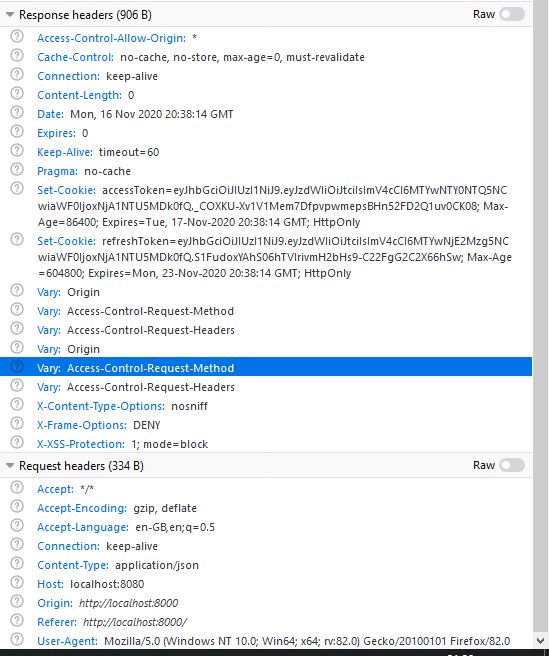The height and width of the screenshot is (656, 549).
Task: Click the X-Frame-Options header name
Action: click(82, 425)
